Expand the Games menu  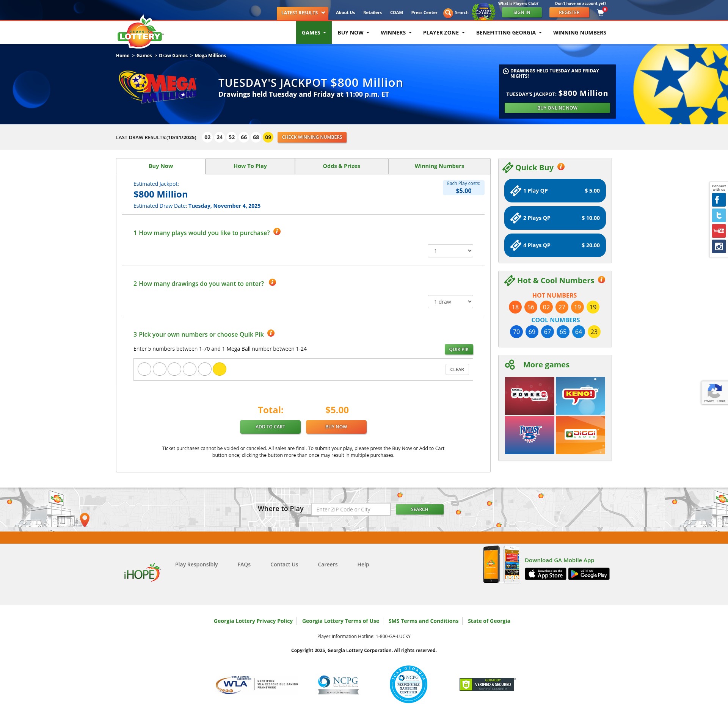314,33
